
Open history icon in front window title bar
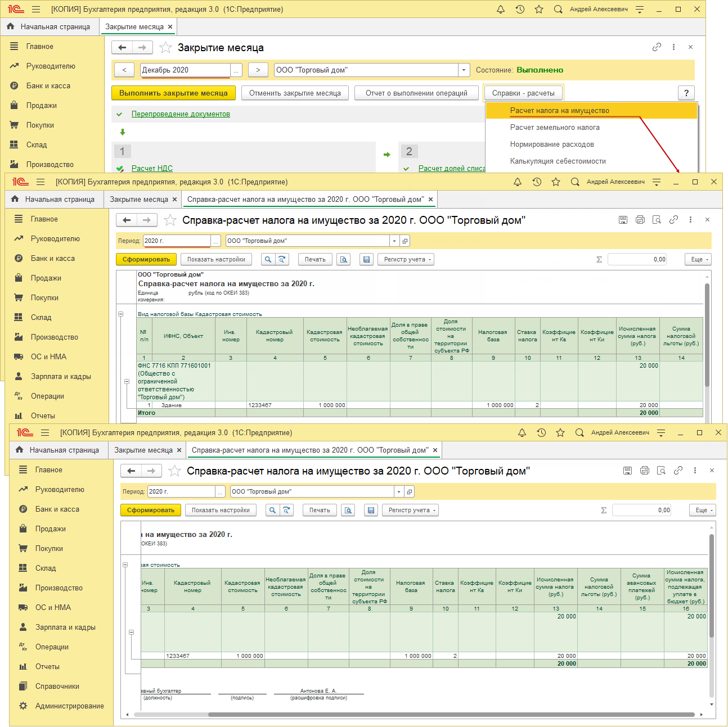(541, 433)
